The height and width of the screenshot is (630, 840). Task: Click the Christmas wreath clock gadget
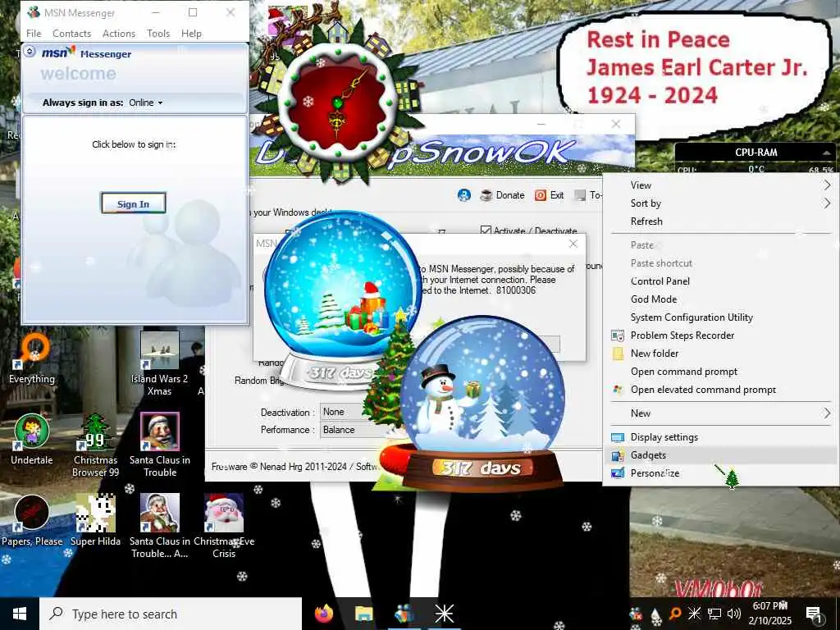click(x=339, y=104)
